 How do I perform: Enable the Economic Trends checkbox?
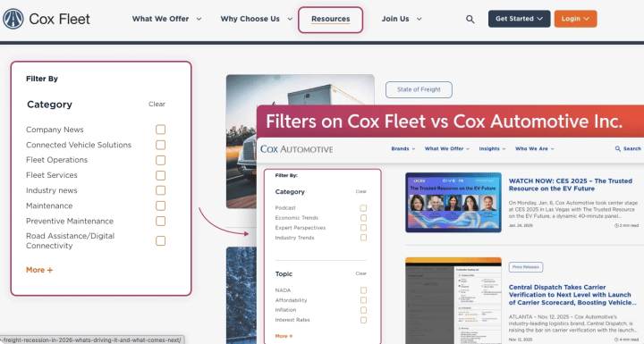coord(363,218)
